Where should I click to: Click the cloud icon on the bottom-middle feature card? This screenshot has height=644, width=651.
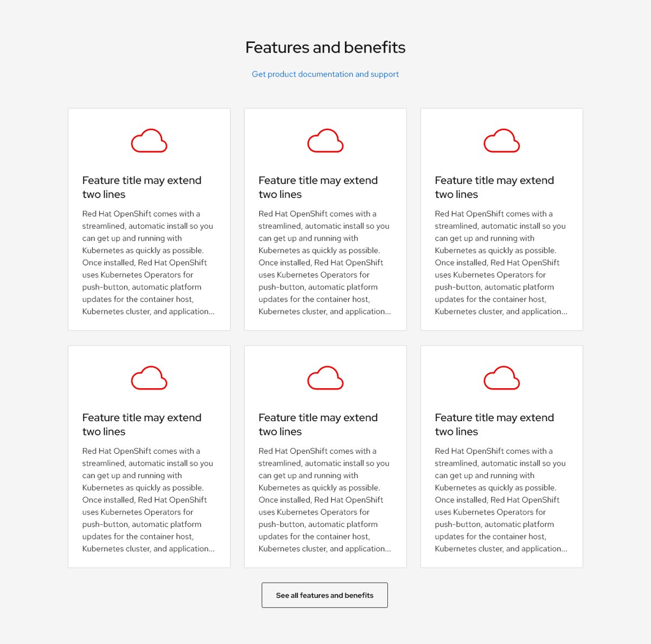pos(325,378)
